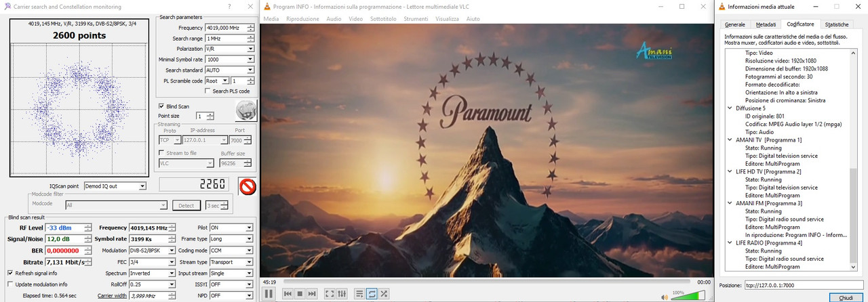Collapse the LIFE HD TV Programma 2 node
The image size is (868, 302).
pyautogui.click(x=728, y=171)
